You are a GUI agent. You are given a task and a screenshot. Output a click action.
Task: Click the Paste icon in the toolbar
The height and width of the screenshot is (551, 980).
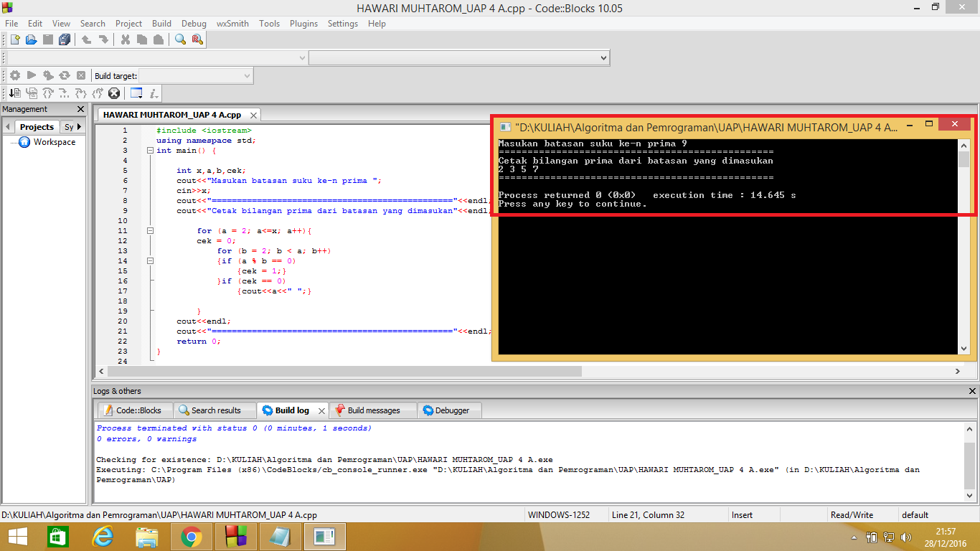[158, 39]
